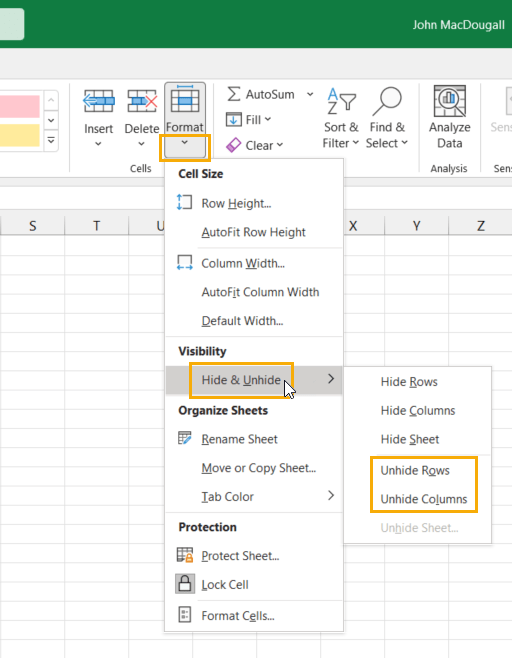This screenshot has height=658, width=512.
Task: Expand the AutoSum dropdown arrow
Action: 310,94
